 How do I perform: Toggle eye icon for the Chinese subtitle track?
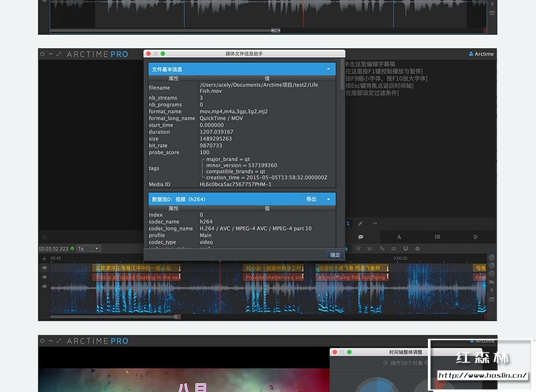click(x=44, y=268)
